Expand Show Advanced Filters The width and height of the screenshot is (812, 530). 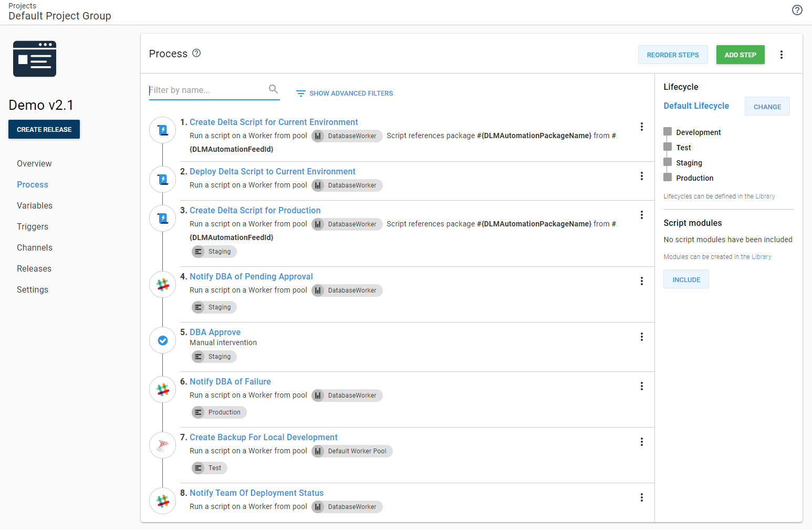point(345,93)
